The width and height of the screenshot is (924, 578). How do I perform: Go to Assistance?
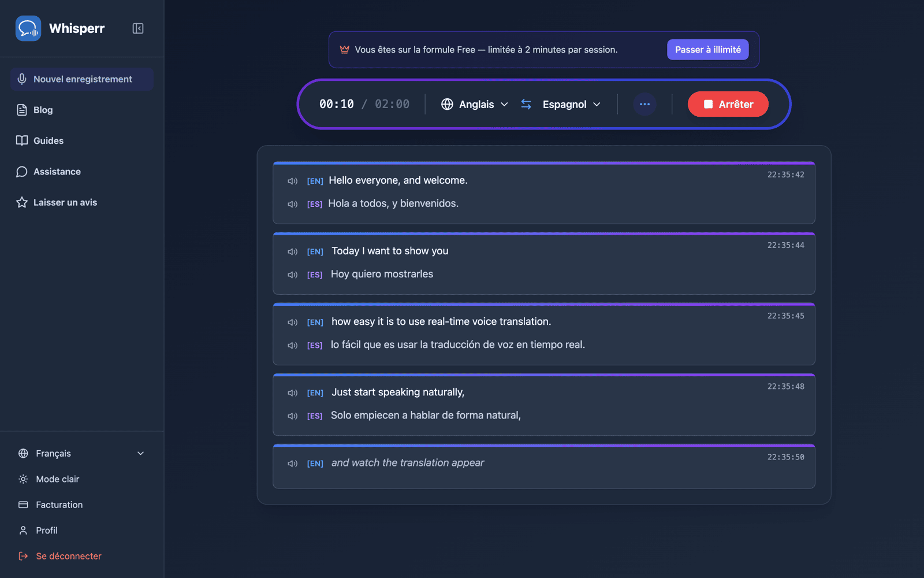tap(81, 172)
